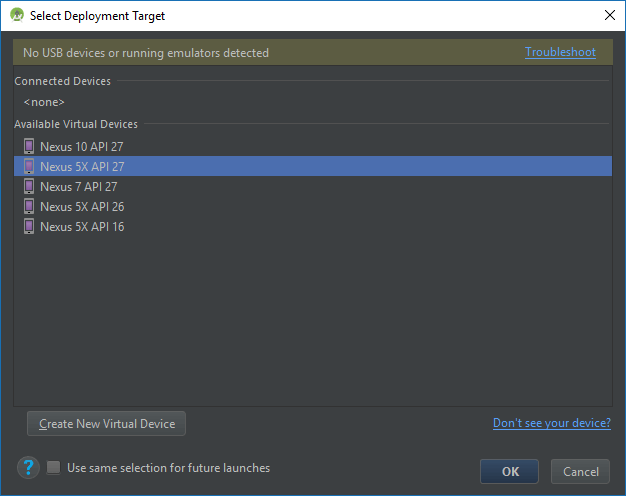
Task: Click the device icon of highlighted Nexus 5X API 27
Action: (x=29, y=167)
